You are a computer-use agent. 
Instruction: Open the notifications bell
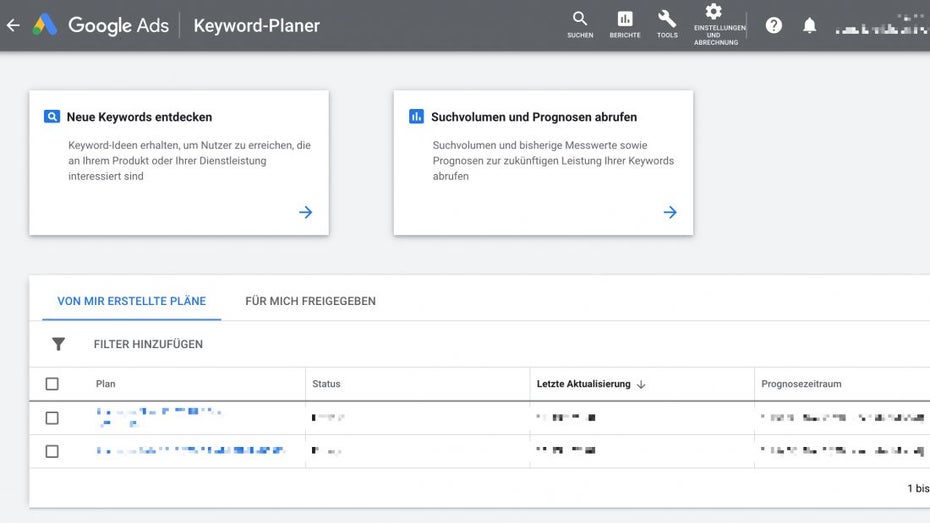point(810,25)
